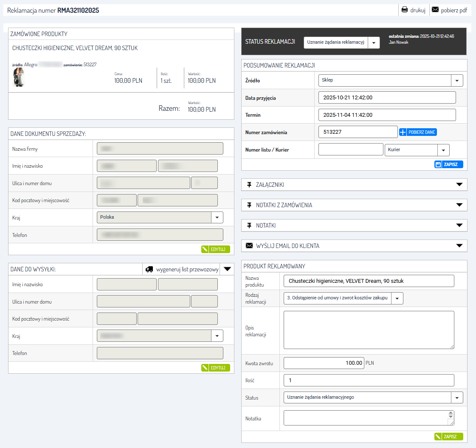Click the Kwota zwrotu amount field
The height and width of the screenshot is (448, 476).
pos(324,363)
